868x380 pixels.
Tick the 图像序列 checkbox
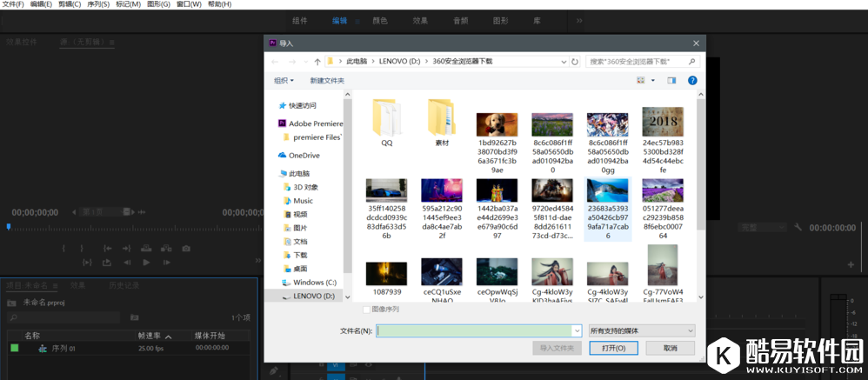tap(366, 310)
